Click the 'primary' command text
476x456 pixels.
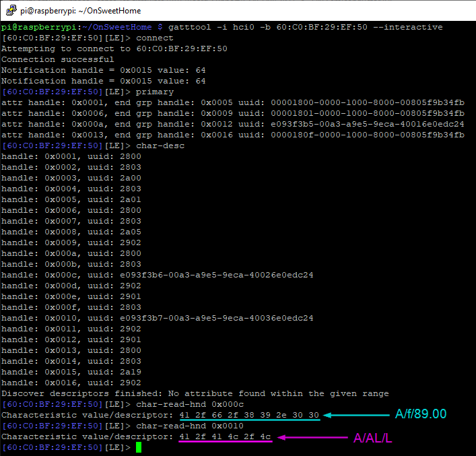(155, 92)
